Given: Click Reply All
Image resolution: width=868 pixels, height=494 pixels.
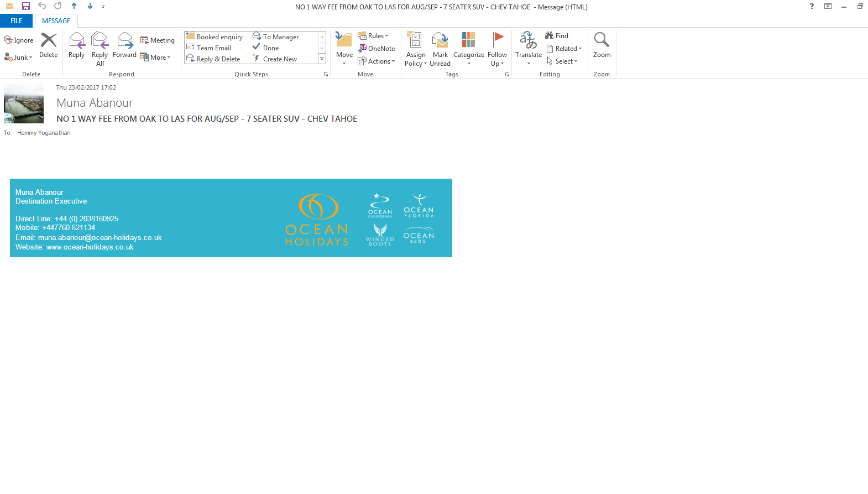Looking at the screenshot, I should (100, 49).
